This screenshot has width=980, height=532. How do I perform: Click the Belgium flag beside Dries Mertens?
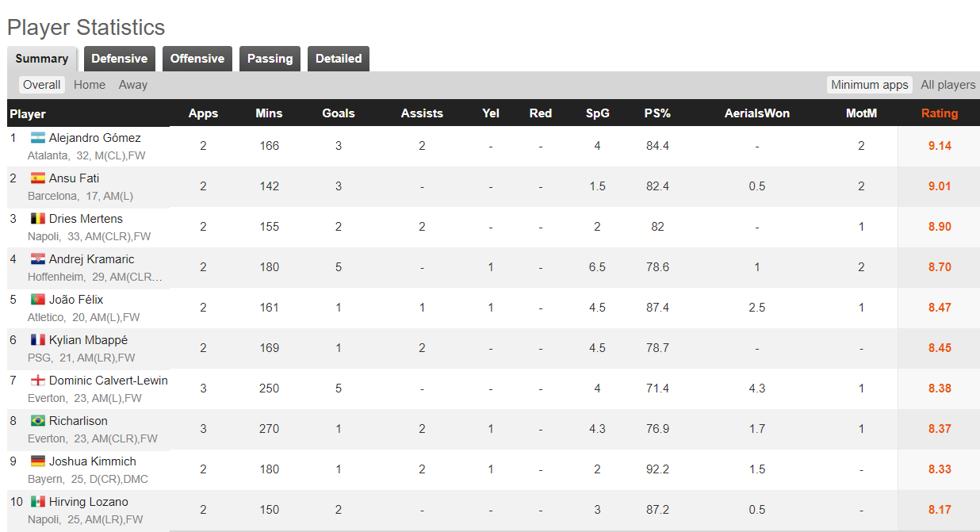38,219
